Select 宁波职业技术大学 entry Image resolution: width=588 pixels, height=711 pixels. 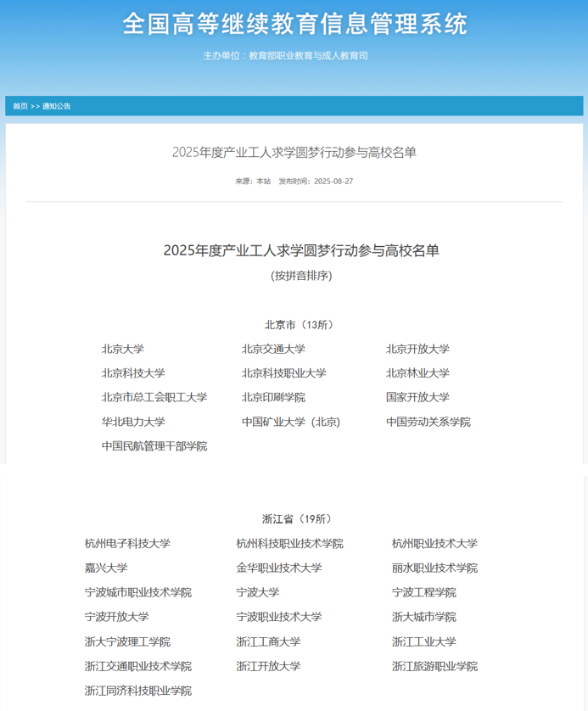(x=279, y=617)
